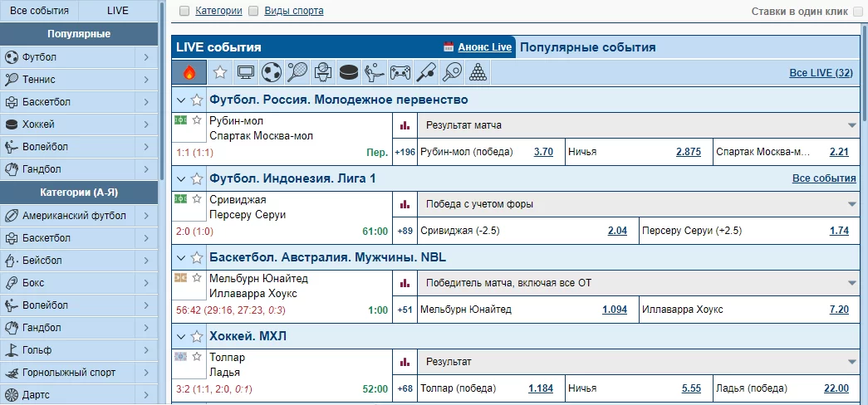The height and width of the screenshot is (405, 868).
Task: Select the hockey puck filter icon
Action: [x=350, y=72]
